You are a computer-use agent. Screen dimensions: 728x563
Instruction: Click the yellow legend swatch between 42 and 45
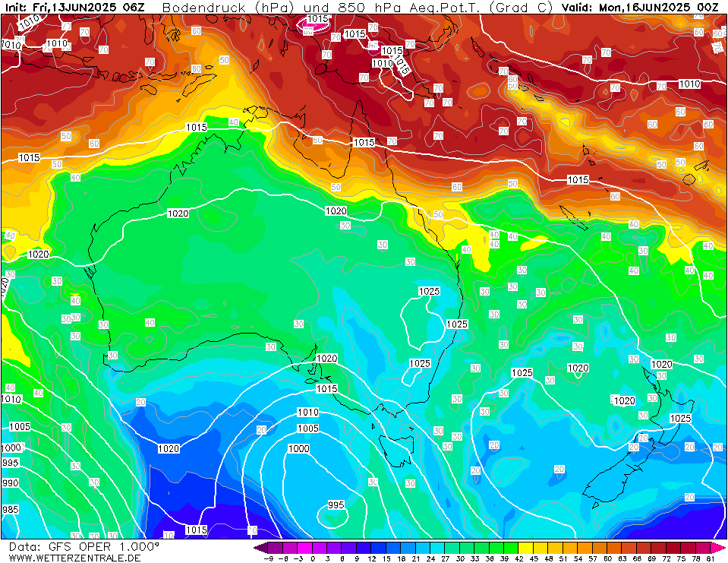click(x=527, y=548)
